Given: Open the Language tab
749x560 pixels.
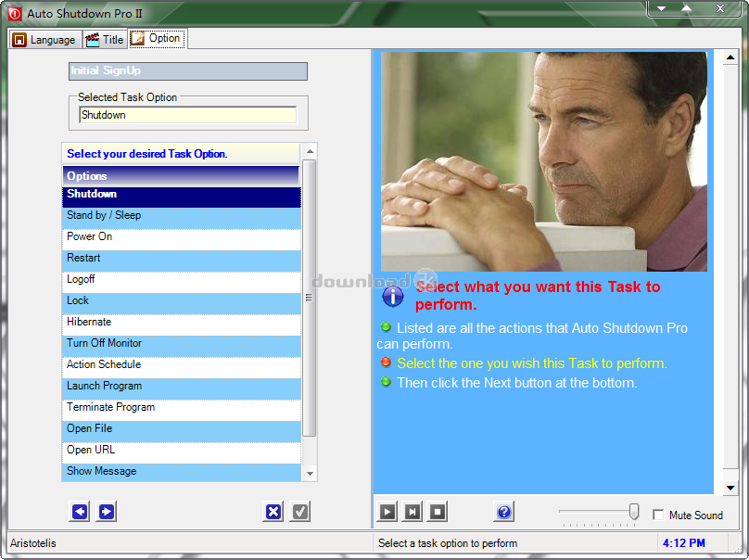Looking at the screenshot, I should (x=44, y=40).
